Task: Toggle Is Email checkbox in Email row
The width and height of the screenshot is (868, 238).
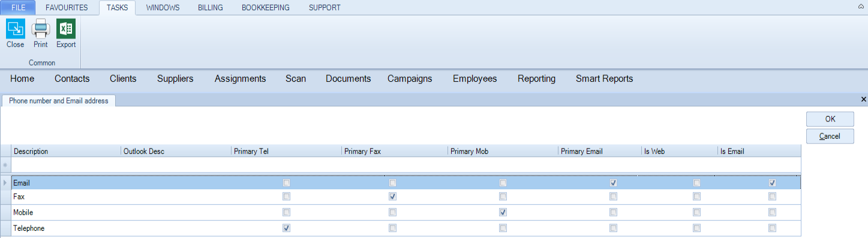Action: (x=772, y=183)
